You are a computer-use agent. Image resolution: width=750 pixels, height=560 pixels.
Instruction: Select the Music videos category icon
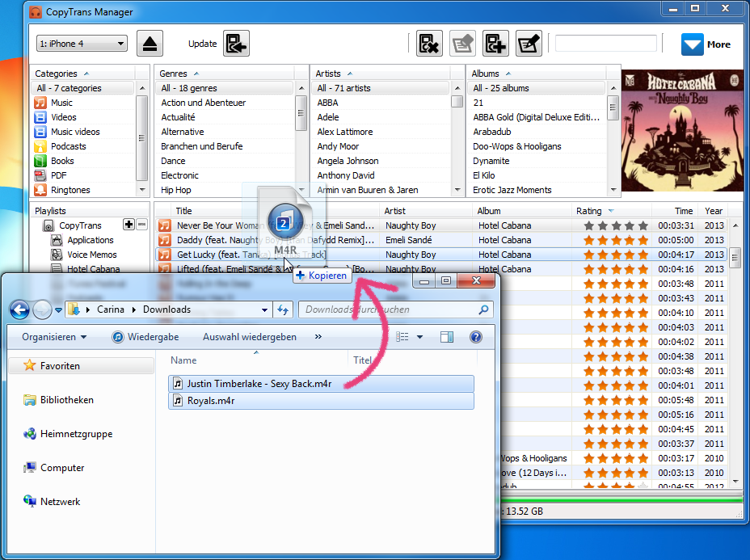coord(40,132)
